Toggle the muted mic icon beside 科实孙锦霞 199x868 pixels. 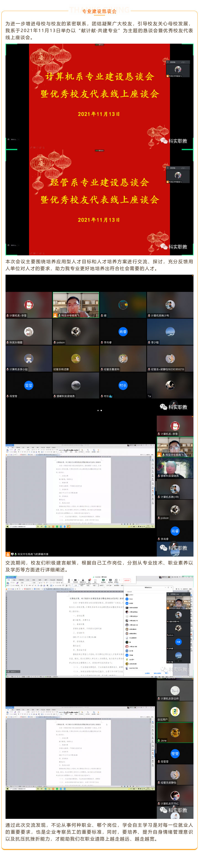pos(8,342)
